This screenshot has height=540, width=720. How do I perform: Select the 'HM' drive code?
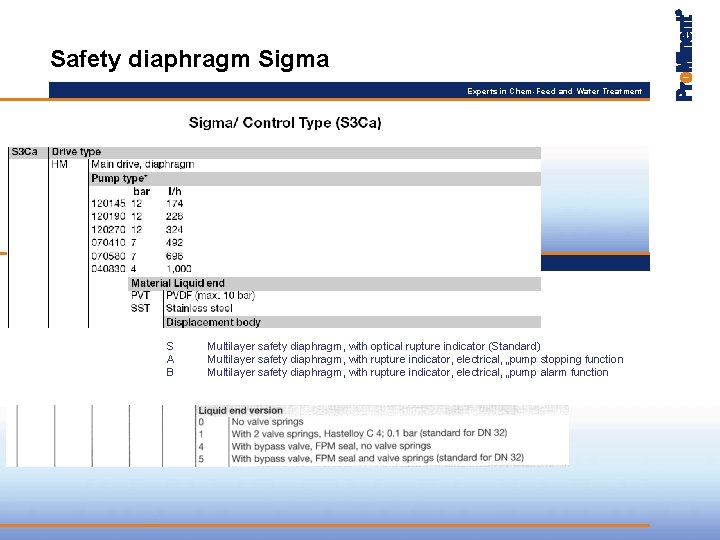coord(59,164)
